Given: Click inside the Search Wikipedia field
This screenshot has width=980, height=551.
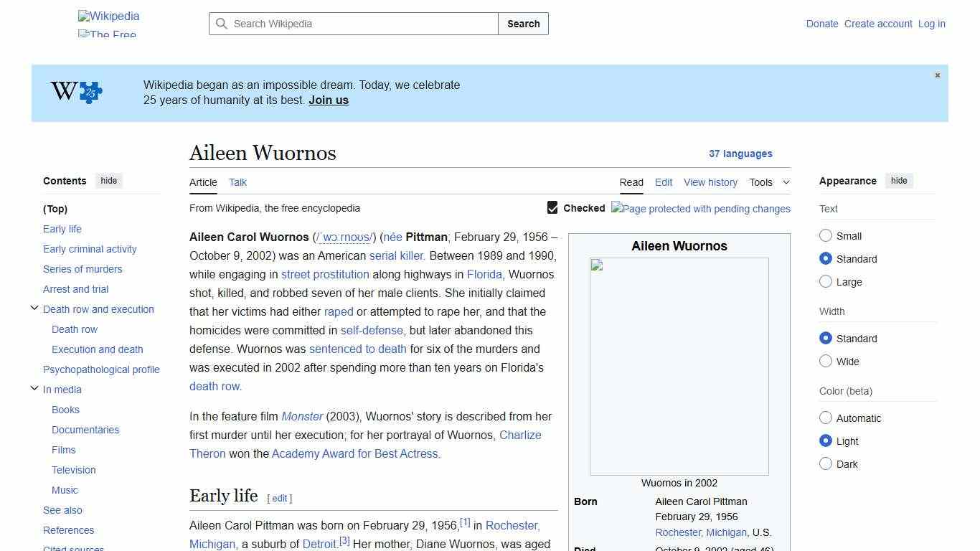Looking at the screenshot, I should 352,24.
